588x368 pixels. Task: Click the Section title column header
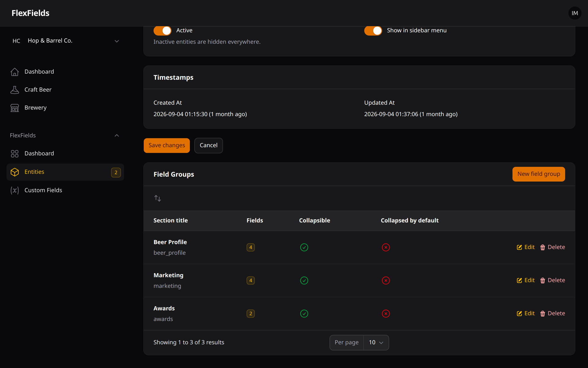171,220
